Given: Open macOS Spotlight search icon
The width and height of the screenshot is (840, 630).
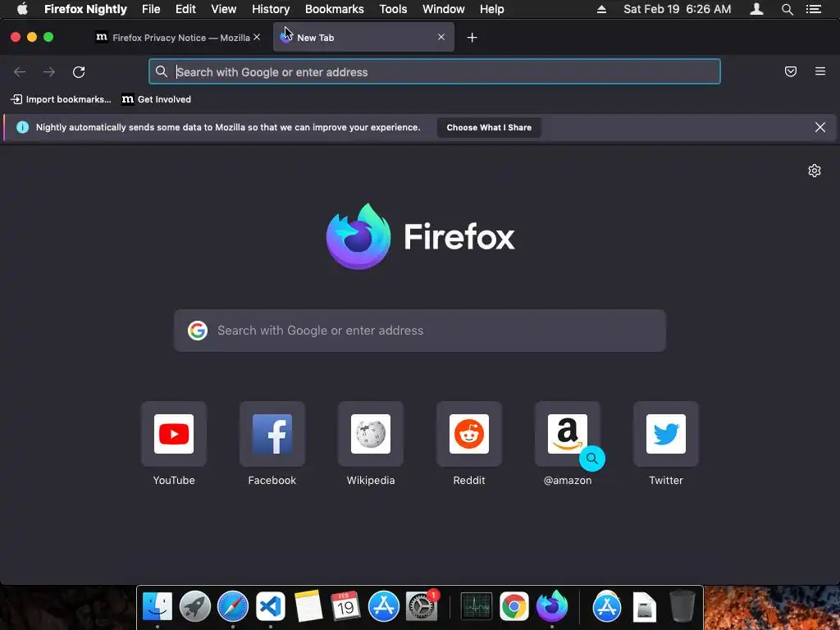Looking at the screenshot, I should pyautogui.click(x=787, y=9).
